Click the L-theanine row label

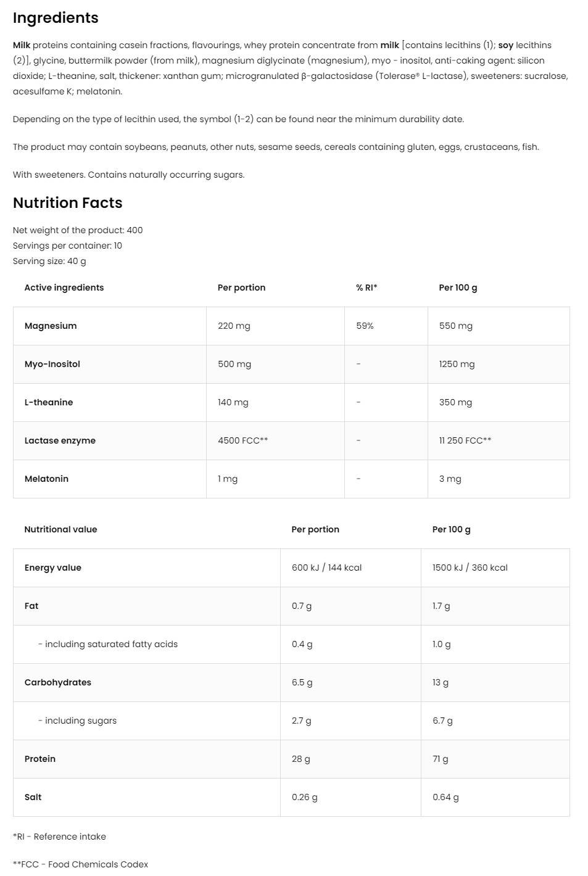[x=49, y=402]
